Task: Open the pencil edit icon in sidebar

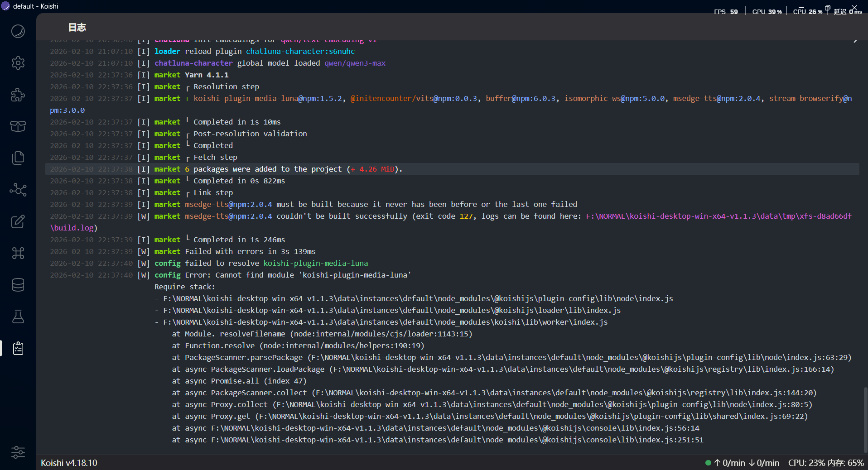Action: [18, 221]
